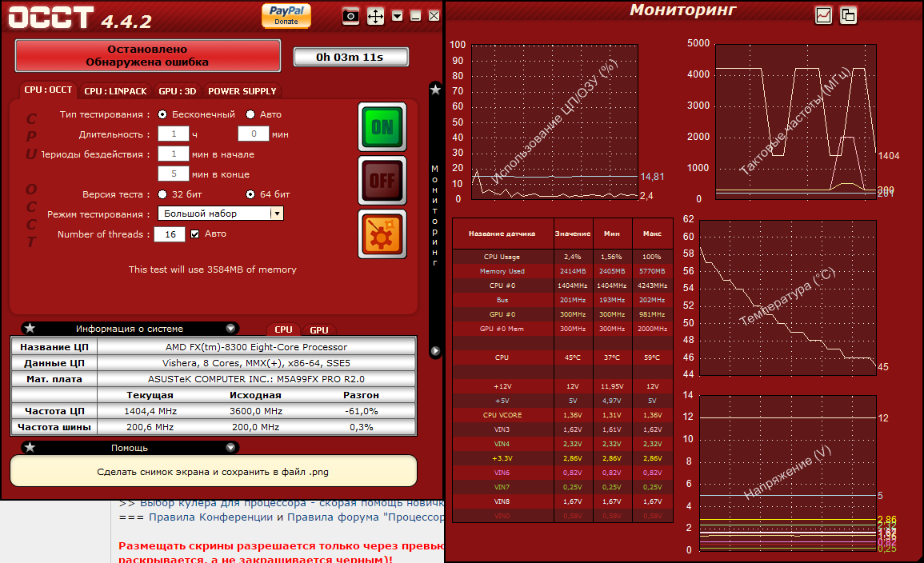Click the VIN6 sensor row
Viewport: 924px width, 563px height.
562,473
